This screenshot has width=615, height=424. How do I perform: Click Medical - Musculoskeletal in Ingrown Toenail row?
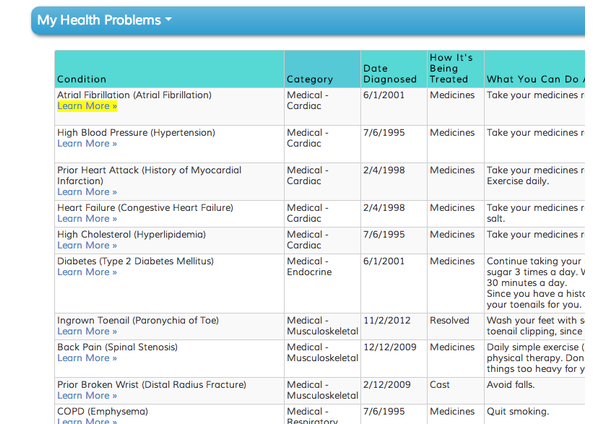[x=322, y=326]
